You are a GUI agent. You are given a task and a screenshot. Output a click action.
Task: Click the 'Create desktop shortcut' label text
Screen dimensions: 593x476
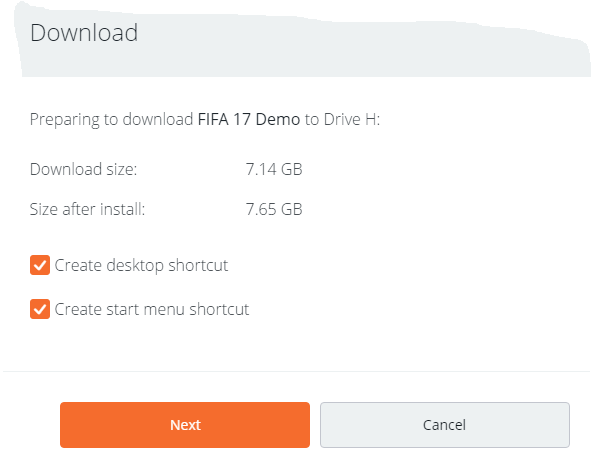[x=141, y=265]
